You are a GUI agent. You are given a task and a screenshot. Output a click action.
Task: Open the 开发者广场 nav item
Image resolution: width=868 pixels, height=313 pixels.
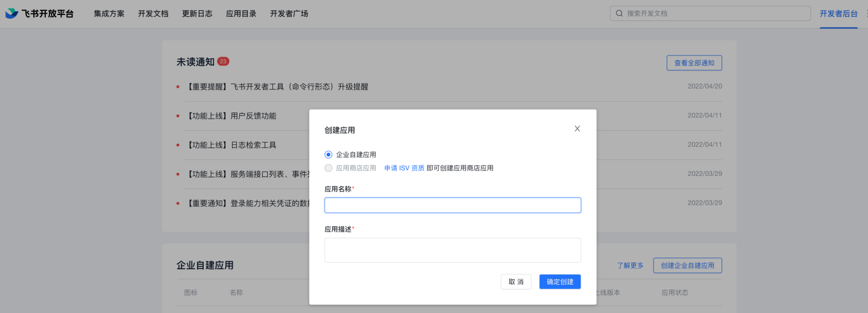(289, 13)
